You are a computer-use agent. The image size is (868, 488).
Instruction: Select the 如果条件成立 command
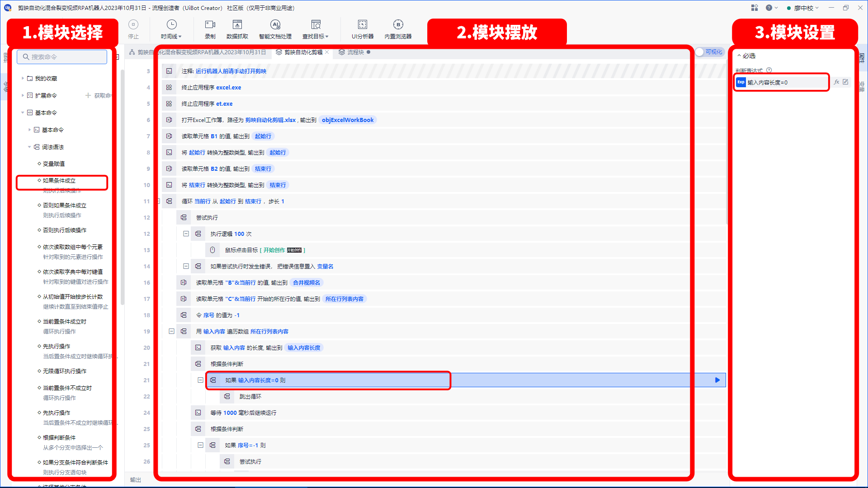click(59, 180)
